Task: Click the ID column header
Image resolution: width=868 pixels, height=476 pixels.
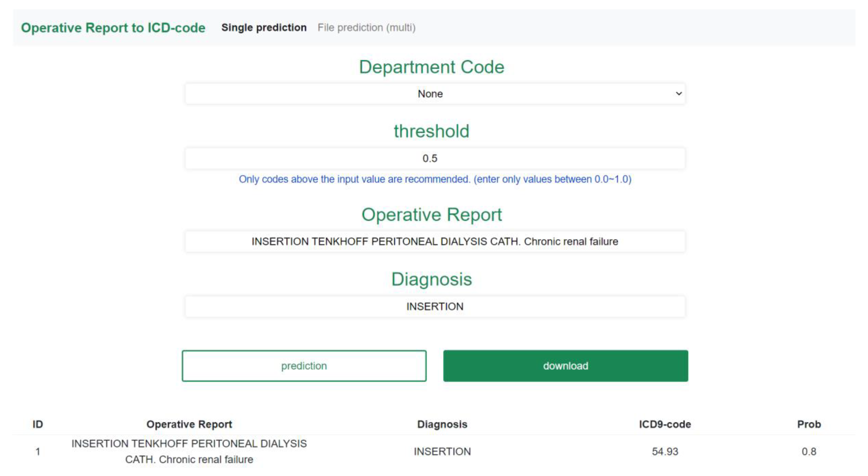Action: click(38, 424)
